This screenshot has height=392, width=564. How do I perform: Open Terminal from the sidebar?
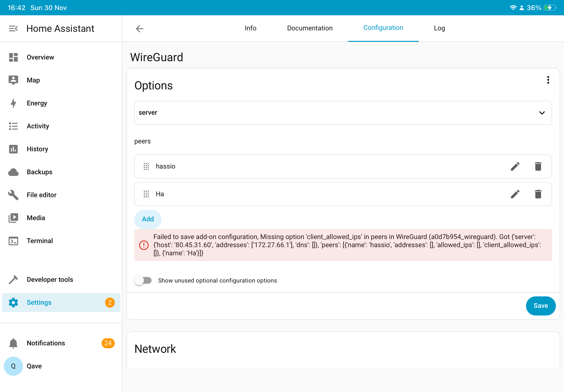40,241
